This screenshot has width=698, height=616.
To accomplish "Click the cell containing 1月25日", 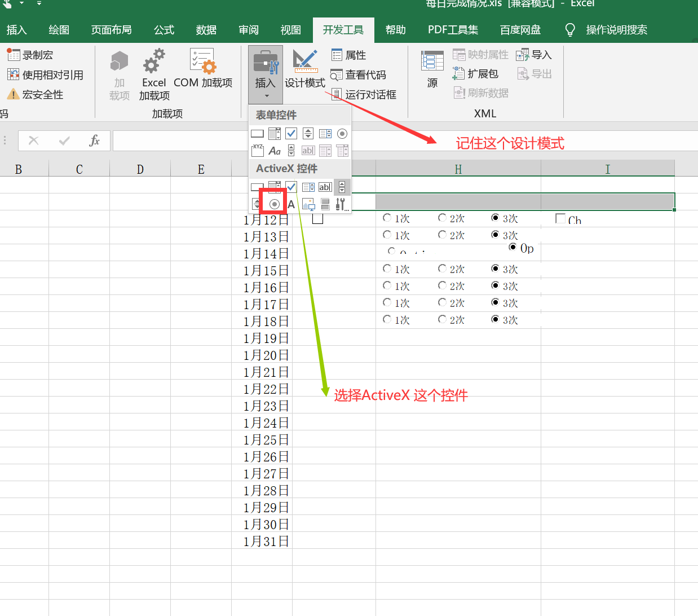I will click(262, 439).
